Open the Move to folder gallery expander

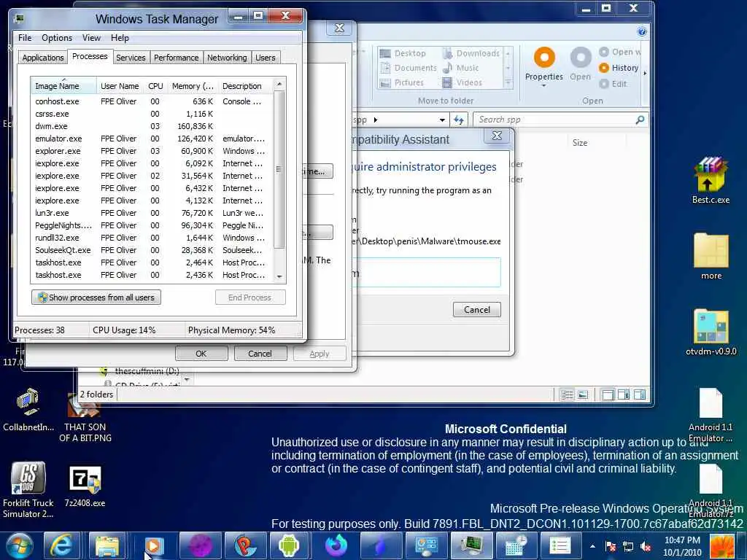click(x=508, y=83)
